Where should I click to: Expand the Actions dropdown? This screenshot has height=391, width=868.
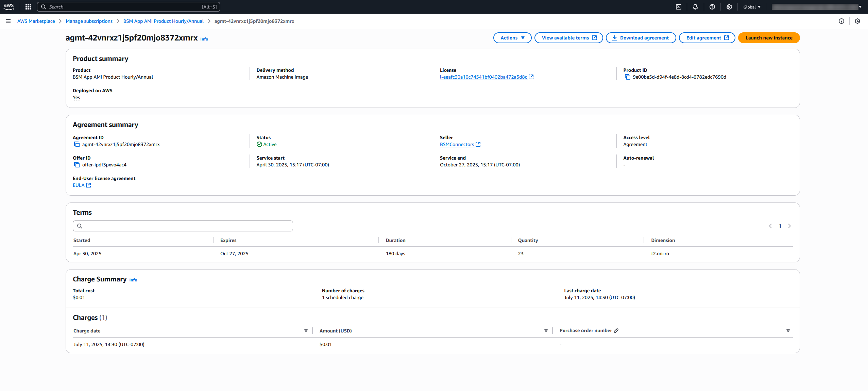click(x=512, y=38)
